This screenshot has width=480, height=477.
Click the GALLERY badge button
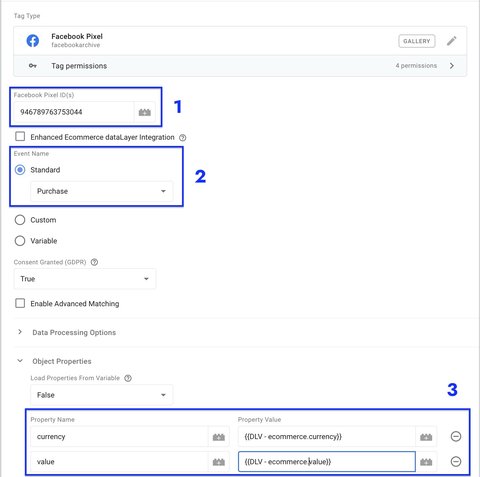(417, 41)
